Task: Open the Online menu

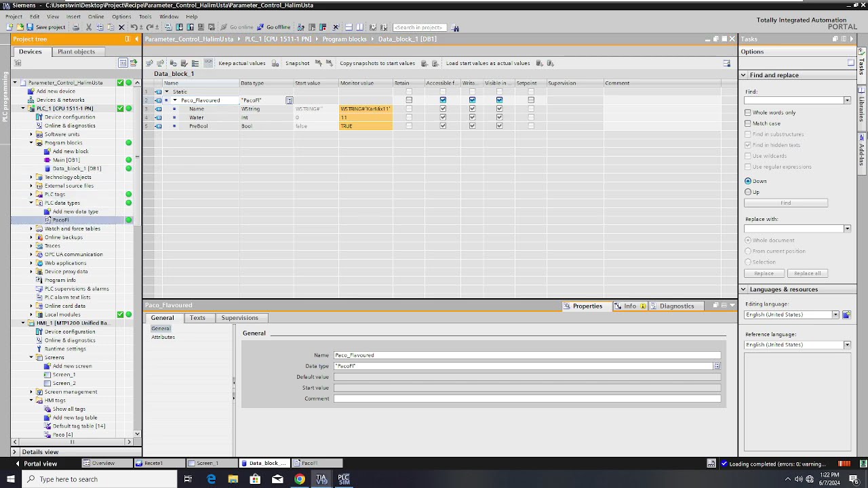Action: coord(96,16)
